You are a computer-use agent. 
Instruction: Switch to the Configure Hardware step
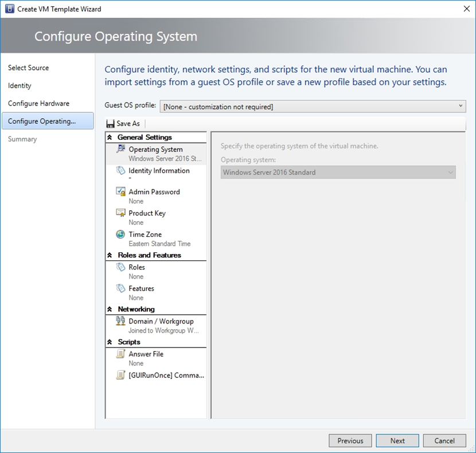click(x=38, y=103)
